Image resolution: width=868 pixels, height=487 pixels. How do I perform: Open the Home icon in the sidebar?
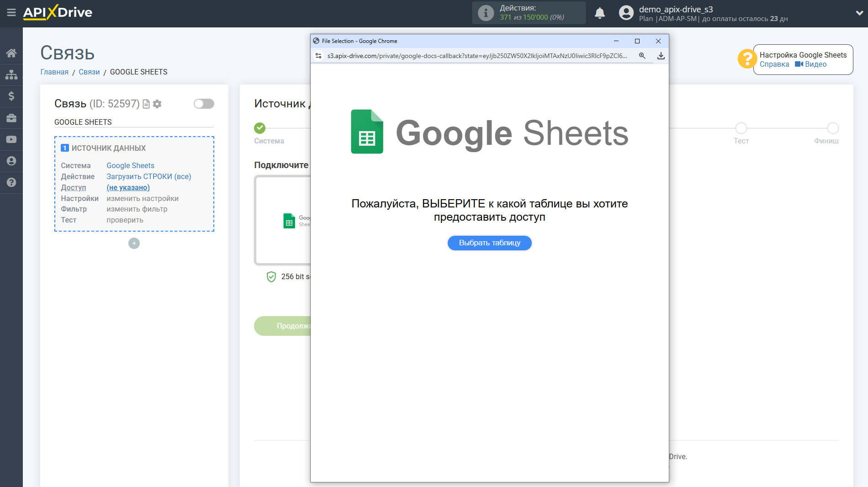tap(11, 53)
